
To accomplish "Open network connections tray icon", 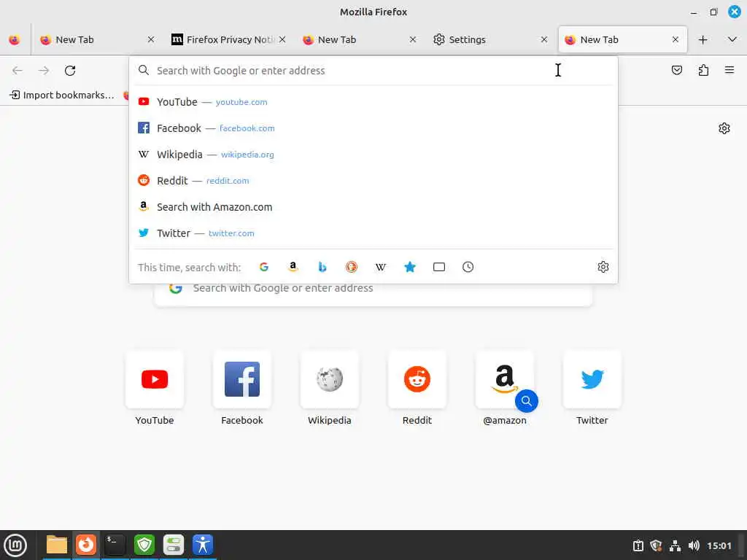I will coord(675,545).
